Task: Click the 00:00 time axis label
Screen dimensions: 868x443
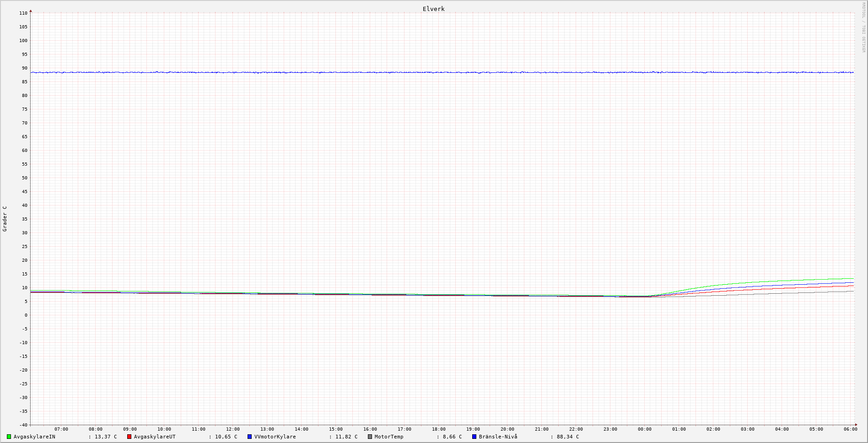Action: [x=644, y=429]
